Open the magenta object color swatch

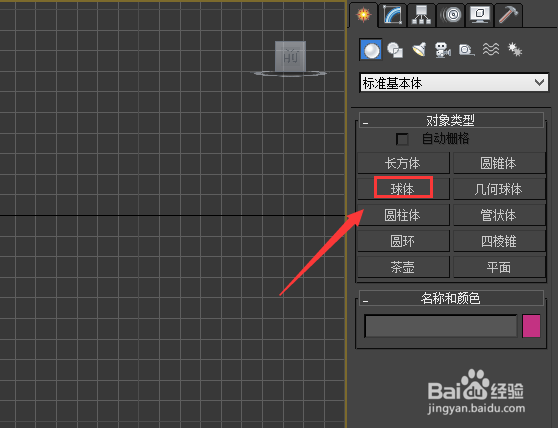click(531, 326)
